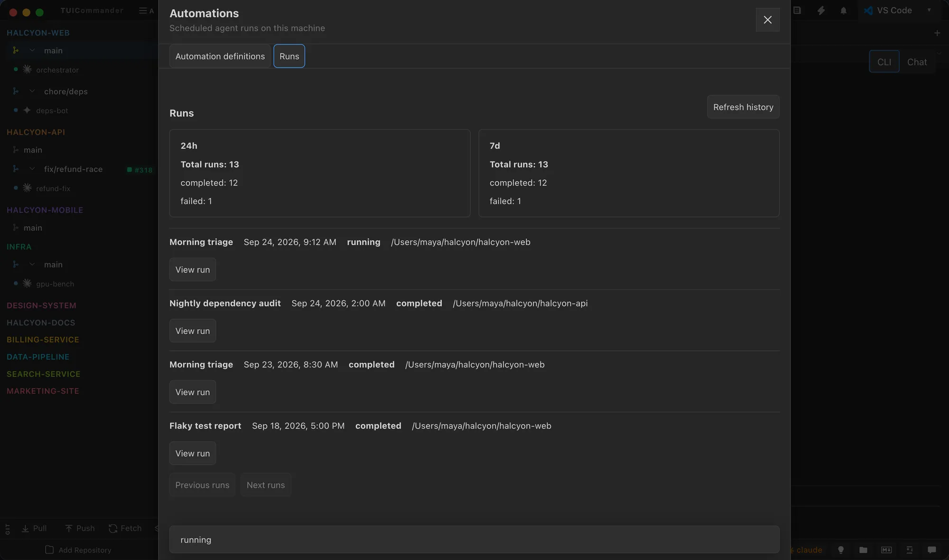Click the Previous runs button

pyautogui.click(x=202, y=485)
